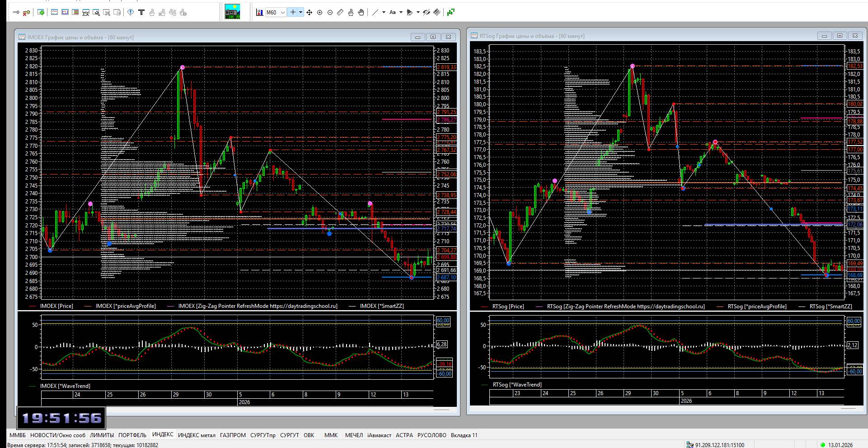Image resolution: width=868 pixels, height=448 pixels.
Task: Click the zoom in magnifier tool
Action: click(320, 13)
